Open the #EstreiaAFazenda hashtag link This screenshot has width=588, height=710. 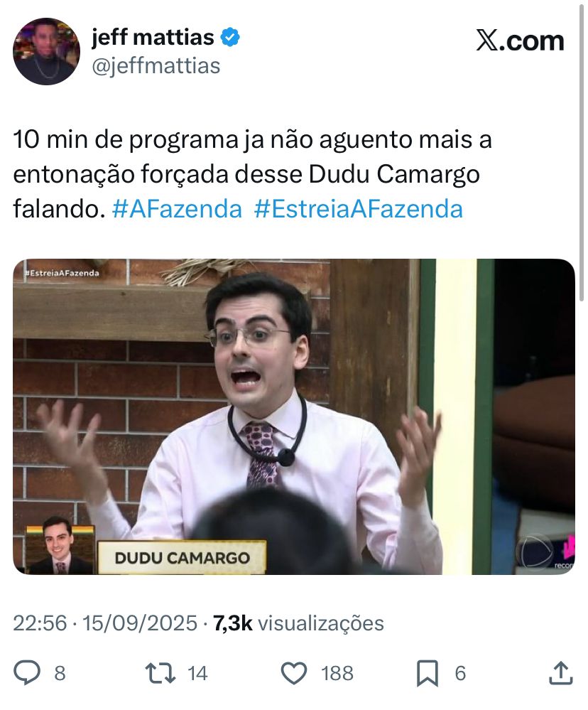tap(358, 209)
